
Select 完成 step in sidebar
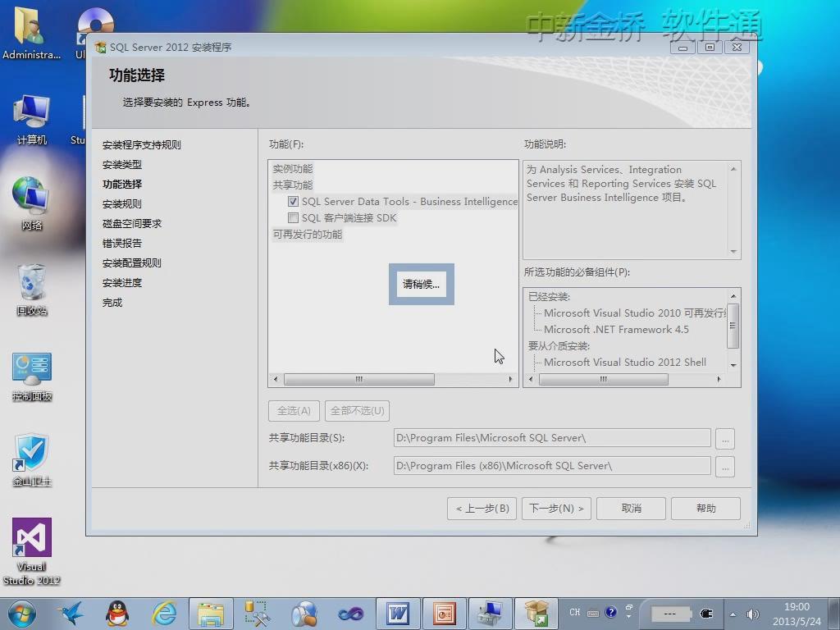click(x=112, y=303)
